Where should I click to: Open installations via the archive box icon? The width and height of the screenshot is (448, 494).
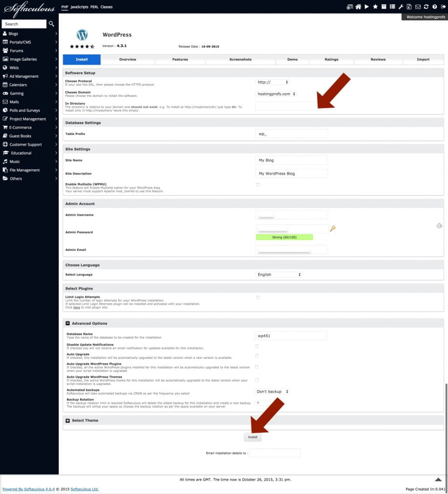tap(384, 7)
